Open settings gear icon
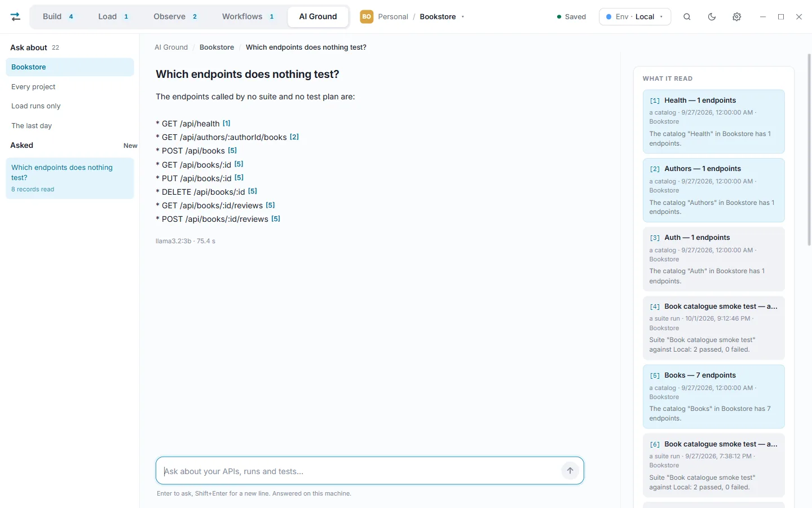 (736, 17)
